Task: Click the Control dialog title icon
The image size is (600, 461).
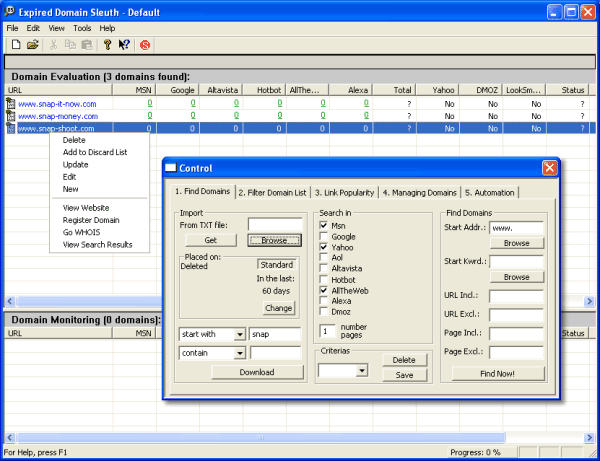Action: pyautogui.click(x=171, y=168)
